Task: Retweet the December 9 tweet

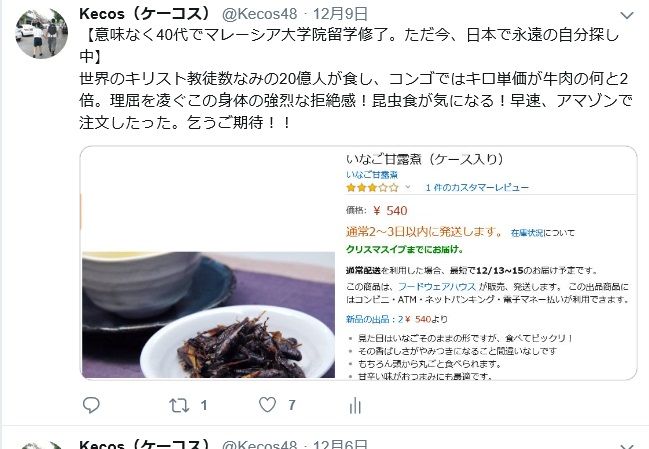Action: pos(179,405)
